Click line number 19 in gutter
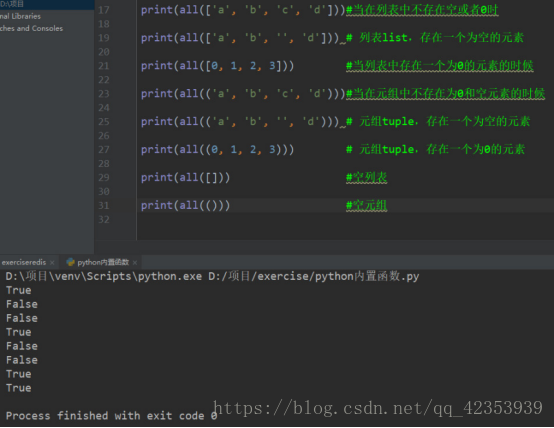Screen dimensions: 554x428 tap(104, 38)
